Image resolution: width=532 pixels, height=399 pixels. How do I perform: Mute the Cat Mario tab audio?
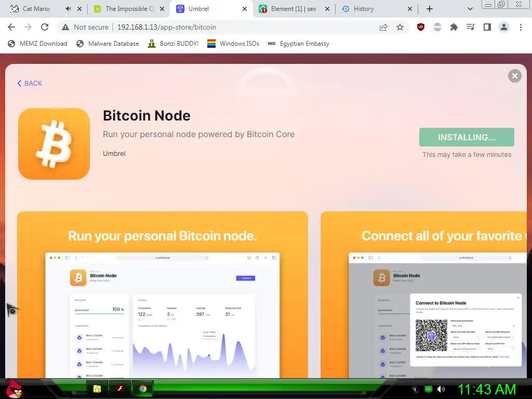(68, 9)
